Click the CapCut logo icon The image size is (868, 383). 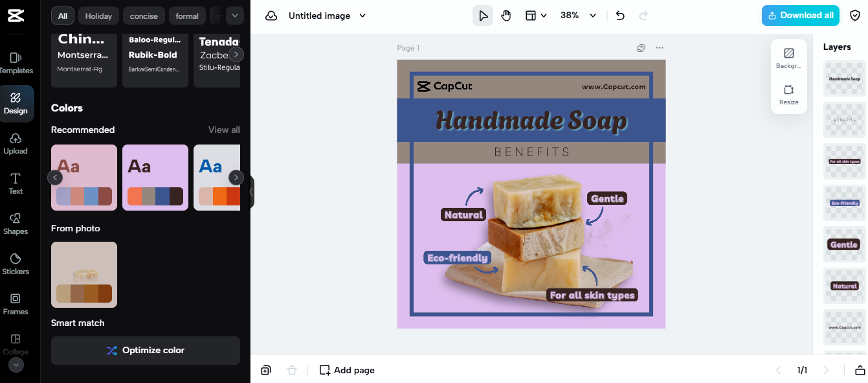coord(16,16)
